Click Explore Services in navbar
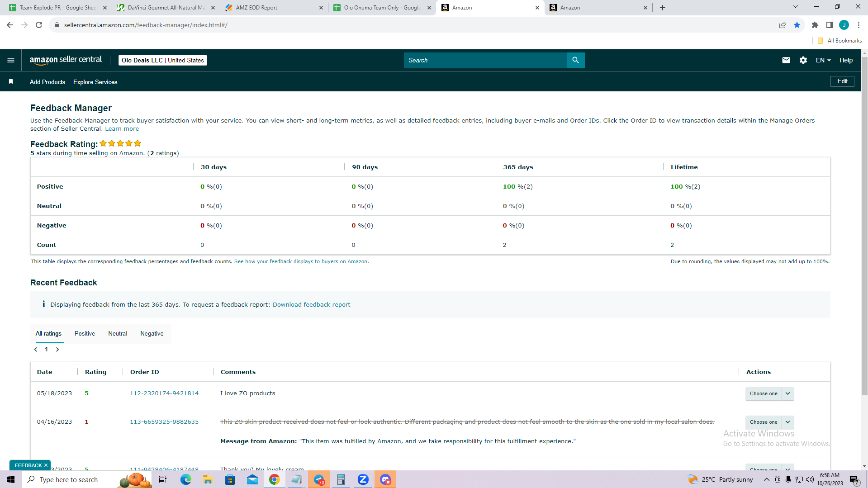 [x=95, y=82]
